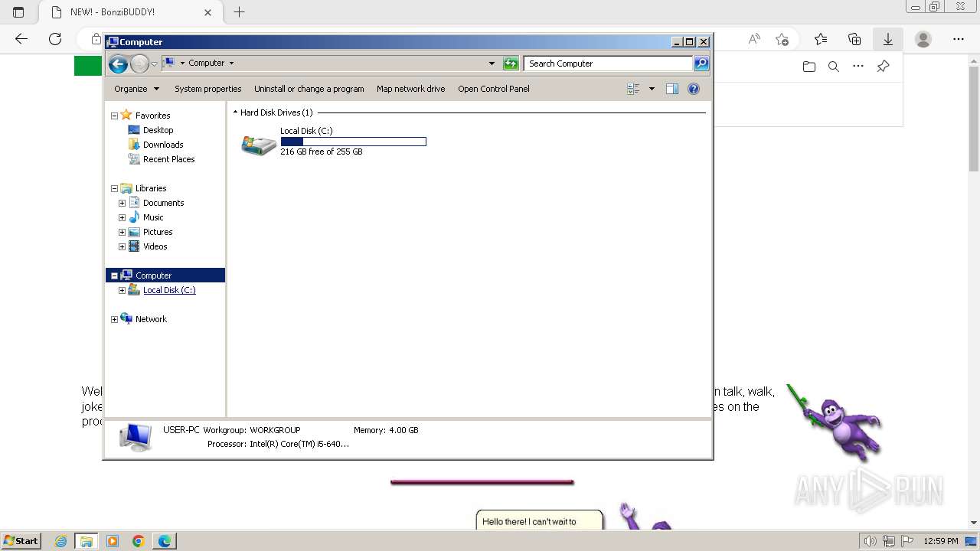Click the blue Help question mark icon
Image resolution: width=980 pixels, height=551 pixels.
(x=694, y=89)
